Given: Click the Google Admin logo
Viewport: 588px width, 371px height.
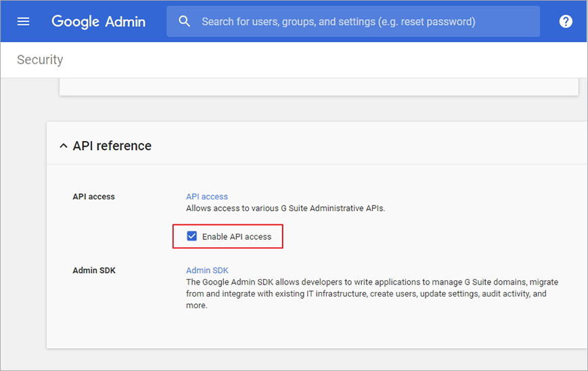Looking at the screenshot, I should point(99,22).
